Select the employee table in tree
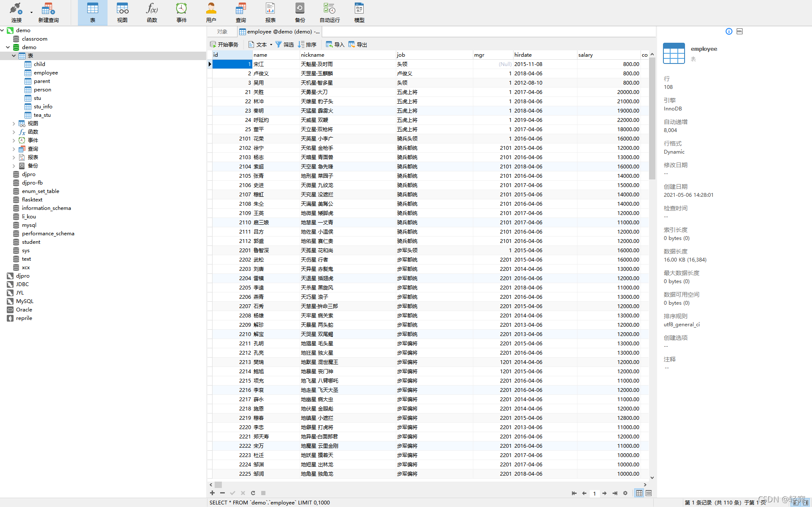 46,73
